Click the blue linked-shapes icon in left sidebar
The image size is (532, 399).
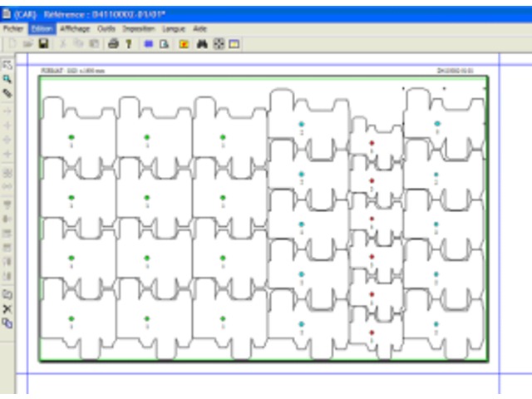[x=7, y=323]
